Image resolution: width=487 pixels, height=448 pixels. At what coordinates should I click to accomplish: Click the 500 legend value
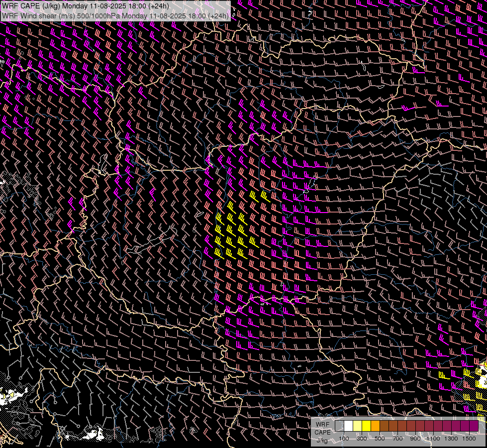[x=380, y=439]
